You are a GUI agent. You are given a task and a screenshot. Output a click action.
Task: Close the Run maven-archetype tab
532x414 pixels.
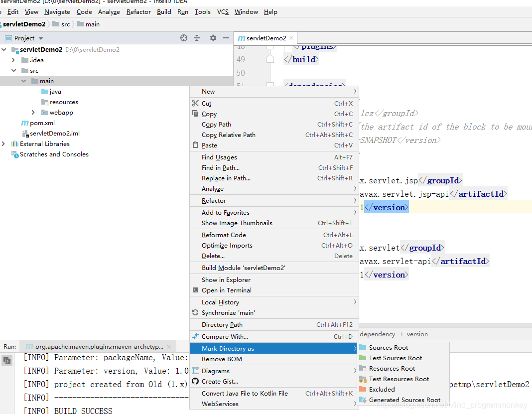coord(169,346)
